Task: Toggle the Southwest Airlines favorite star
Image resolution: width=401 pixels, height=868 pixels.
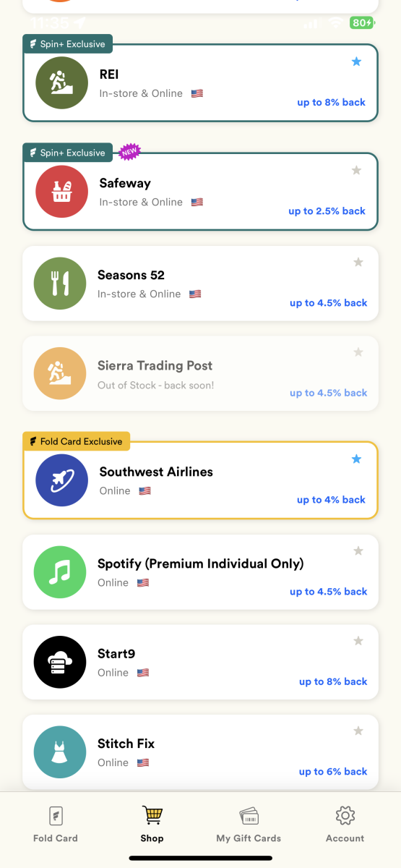Action: coord(356,459)
